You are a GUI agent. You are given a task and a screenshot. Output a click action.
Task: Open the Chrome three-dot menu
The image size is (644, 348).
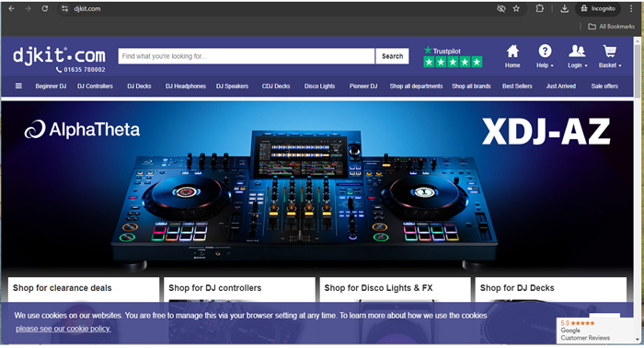coord(631,8)
